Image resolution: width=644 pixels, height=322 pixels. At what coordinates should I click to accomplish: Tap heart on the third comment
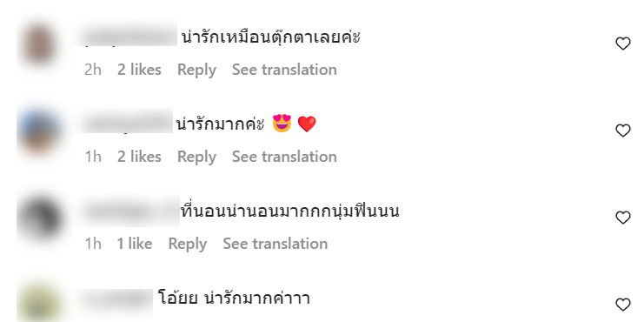click(622, 218)
